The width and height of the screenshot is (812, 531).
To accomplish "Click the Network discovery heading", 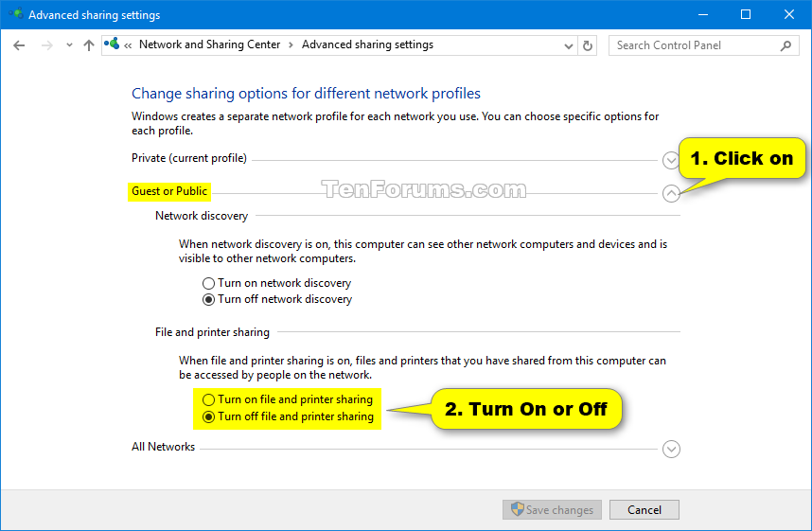I will tap(202, 216).
